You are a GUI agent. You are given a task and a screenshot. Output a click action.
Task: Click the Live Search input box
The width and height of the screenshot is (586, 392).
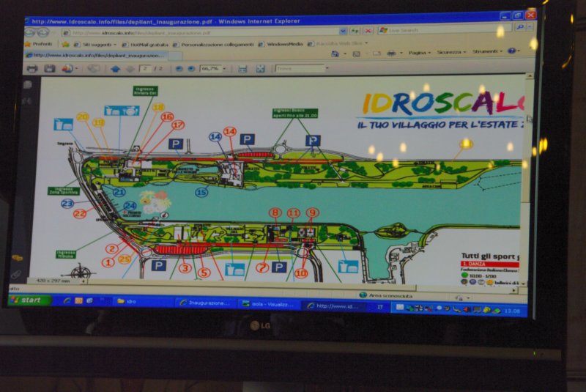(x=445, y=29)
